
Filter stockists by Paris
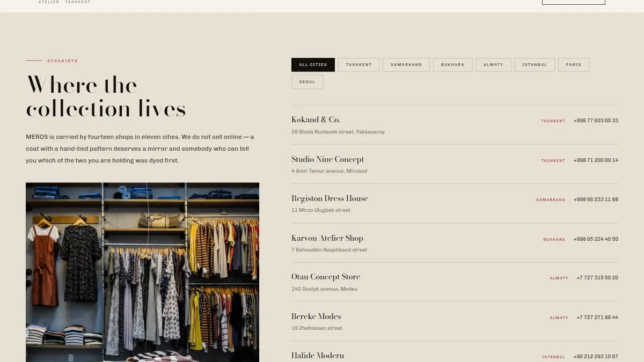[573, 65]
